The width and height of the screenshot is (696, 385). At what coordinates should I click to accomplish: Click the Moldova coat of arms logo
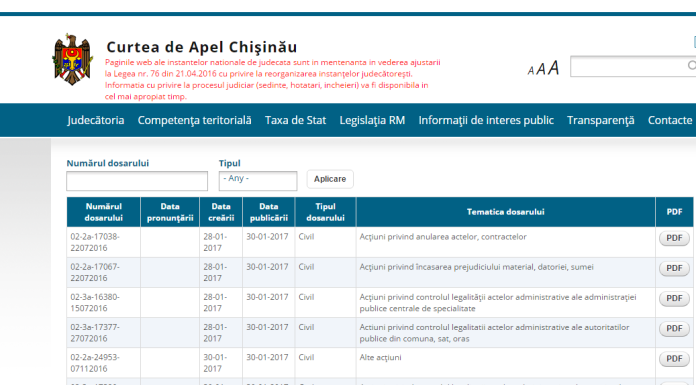point(72,59)
